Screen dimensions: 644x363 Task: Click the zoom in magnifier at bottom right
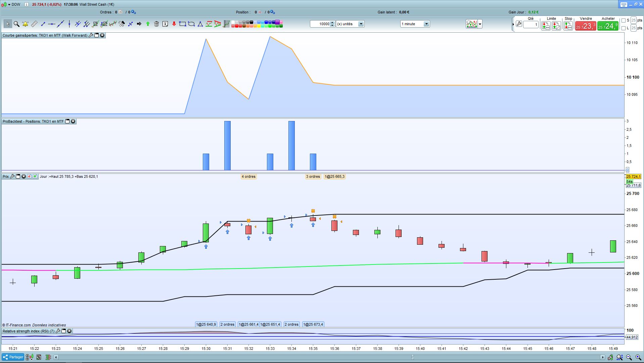click(638, 357)
